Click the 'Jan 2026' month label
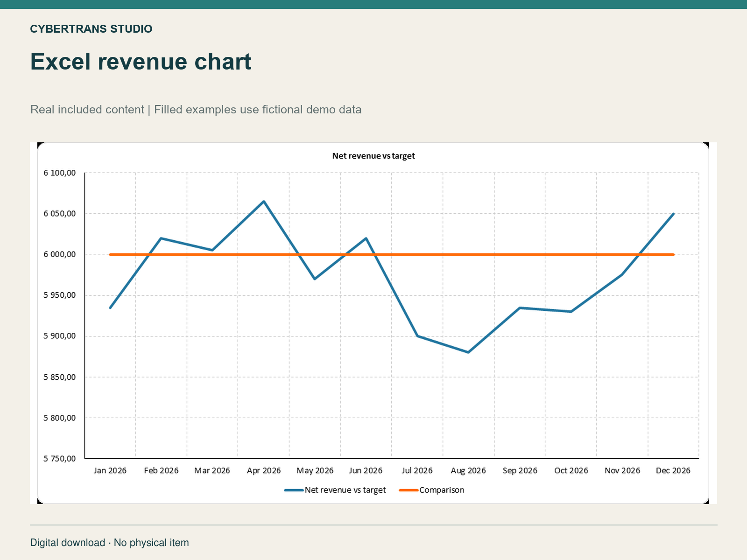This screenshot has height=560, width=747. point(110,470)
